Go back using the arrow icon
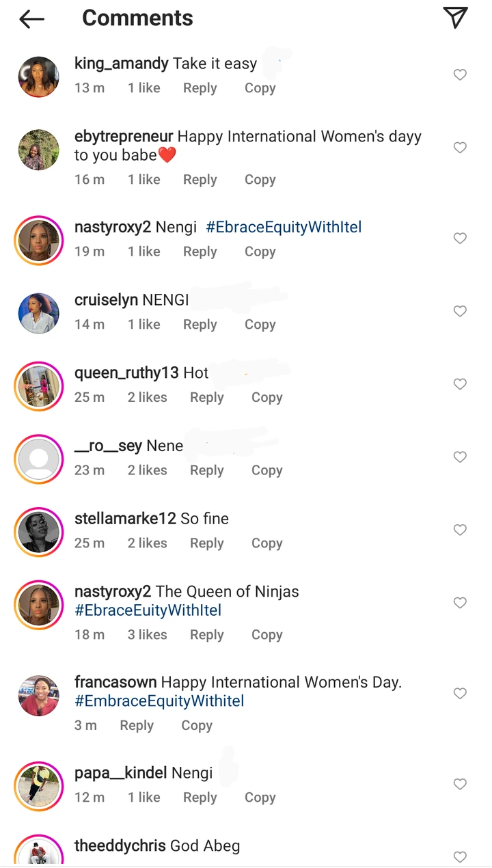The image size is (492, 868). 31,19
